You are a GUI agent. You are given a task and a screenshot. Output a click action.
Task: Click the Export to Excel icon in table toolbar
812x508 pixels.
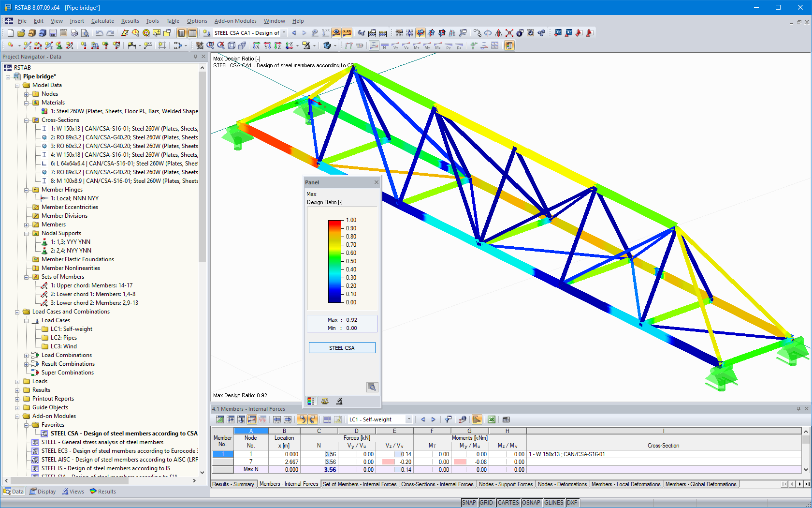coord(492,419)
